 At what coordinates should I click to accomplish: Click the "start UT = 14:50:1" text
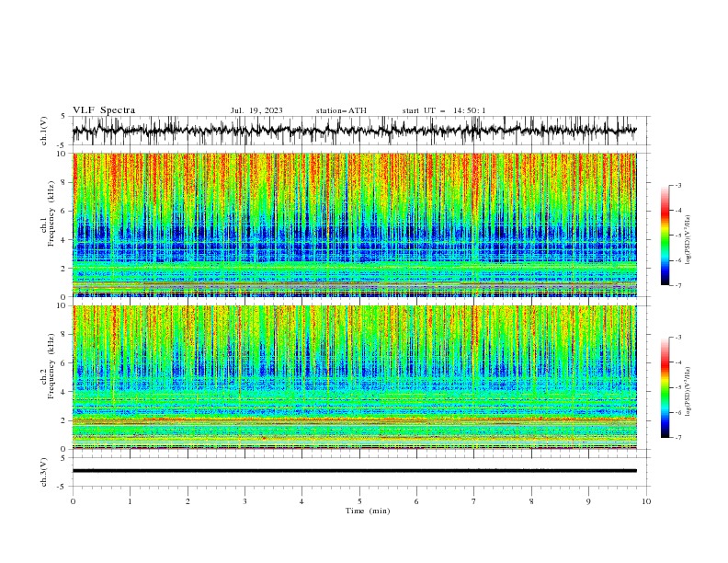coord(444,110)
